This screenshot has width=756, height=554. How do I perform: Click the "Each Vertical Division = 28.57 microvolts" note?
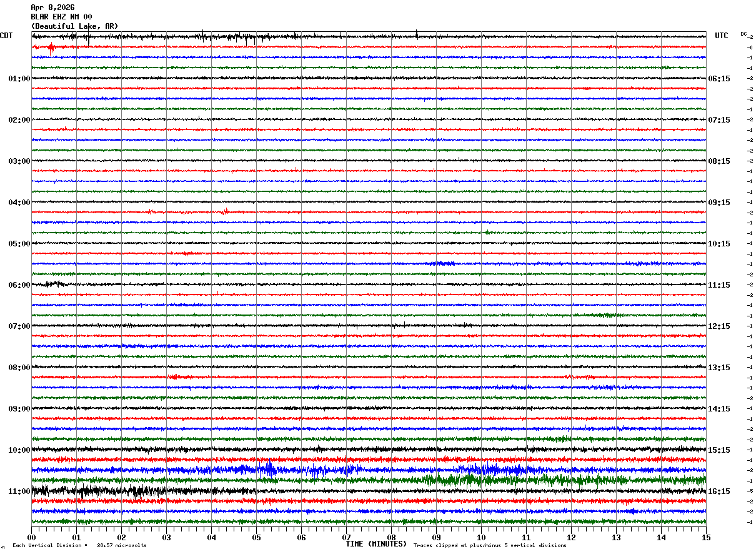tap(79, 545)
